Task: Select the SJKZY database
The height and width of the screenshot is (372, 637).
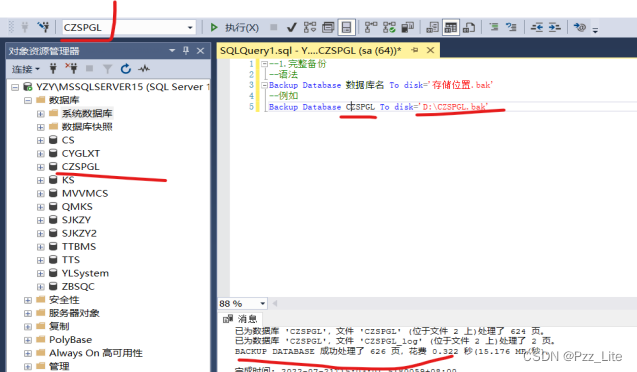Action: 76,220
